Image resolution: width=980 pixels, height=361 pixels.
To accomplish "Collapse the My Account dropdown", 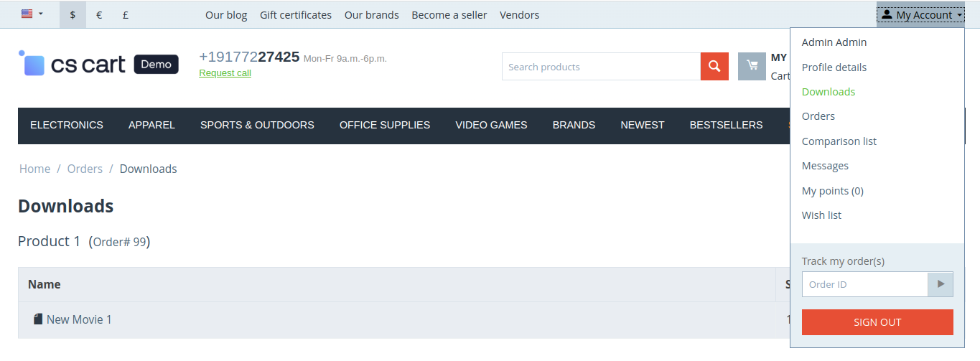I will point(920,15).
